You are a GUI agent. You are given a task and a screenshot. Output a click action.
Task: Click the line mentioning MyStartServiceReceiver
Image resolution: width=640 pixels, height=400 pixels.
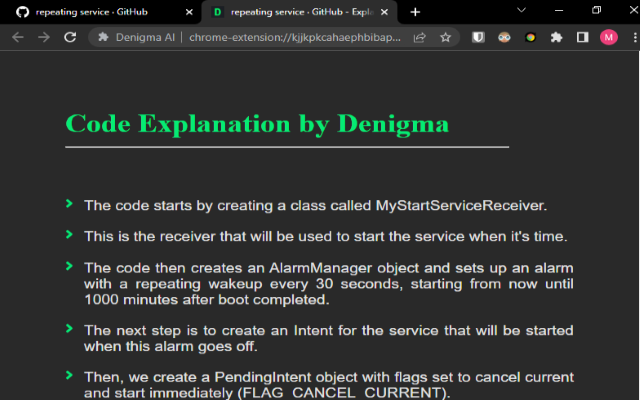click(x=316, y=205)
